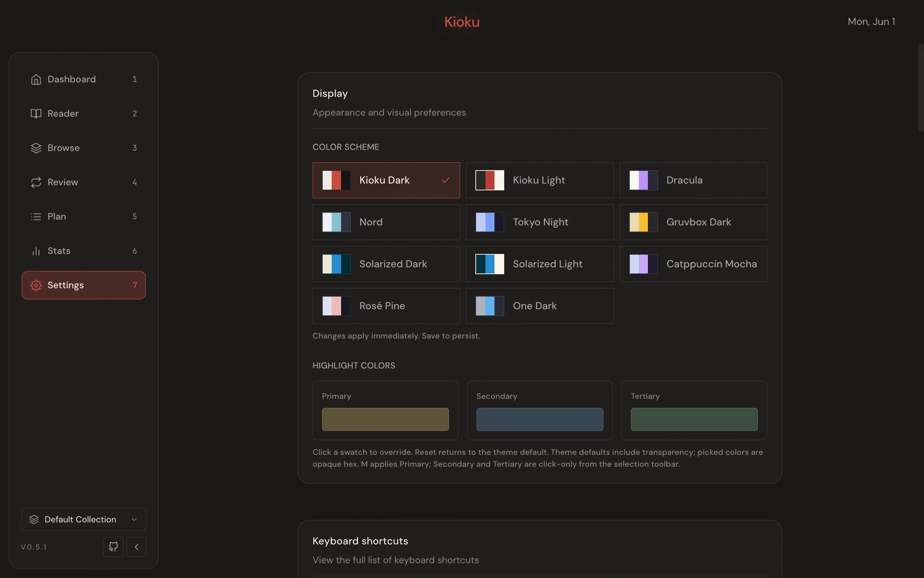924x578 pixels.
Task: Open the GitHub repository icon button
Action: point(113,547)
